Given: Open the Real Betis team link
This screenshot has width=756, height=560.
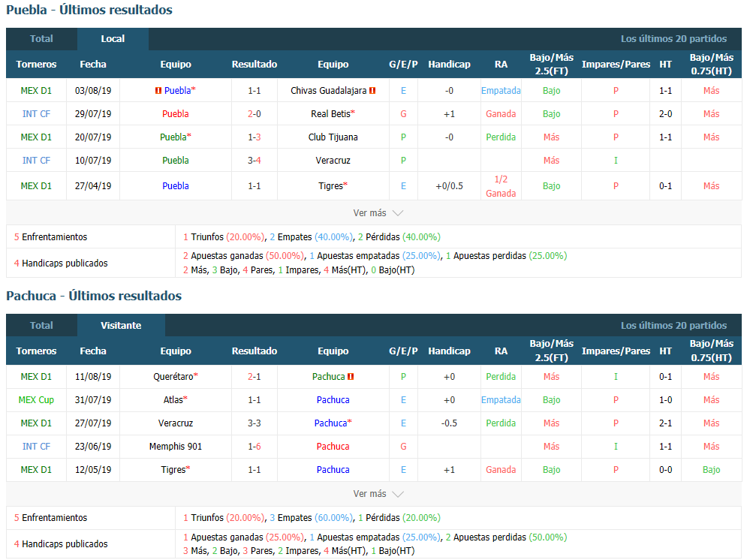Looking at the screenshot, I should click(x=331, y=114).
